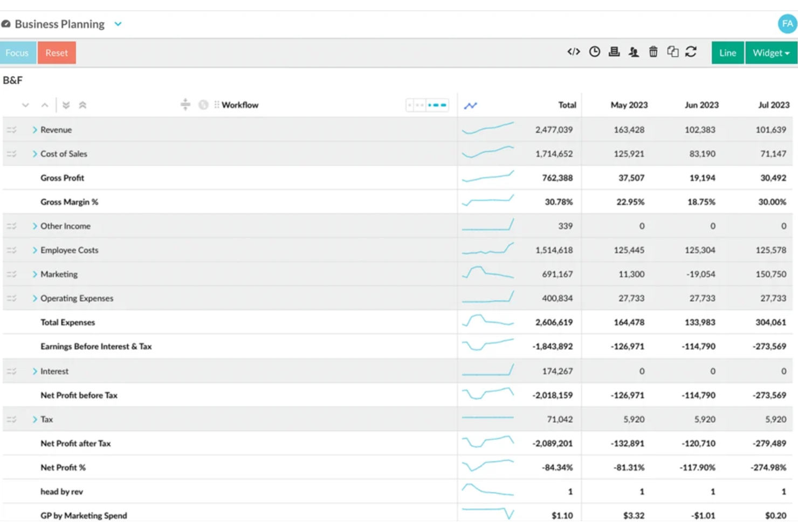Open the Business Planning selector
The image size is (798, 532).
118,24
